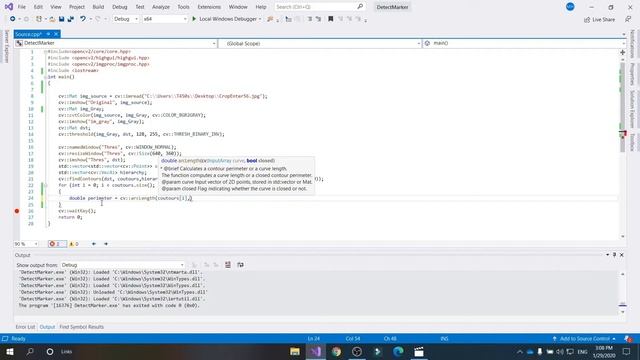This screenshot has height=360, width=640.
Task: Open the File menu
Action: [22, 7]
